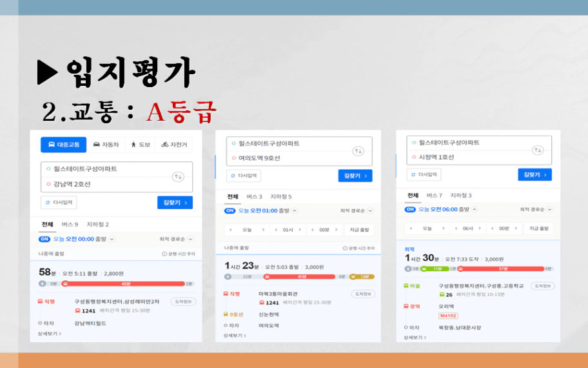The height and width of the screenshot is (368, 588).
Task: Click red bus icon beside 1241 in 강남역 panel
Action: click(x=77, y=311)
